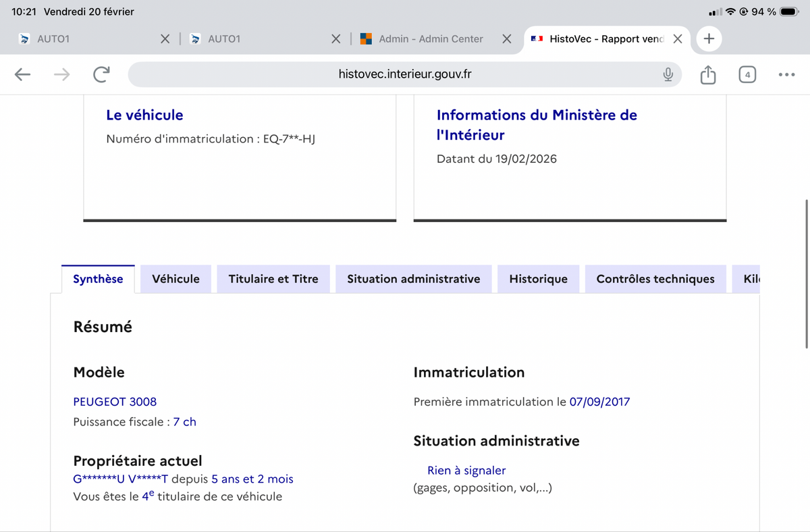Open the tab overview showing 4 tabs
Viewport: 810px width, 532px height.
coord(747,74)
